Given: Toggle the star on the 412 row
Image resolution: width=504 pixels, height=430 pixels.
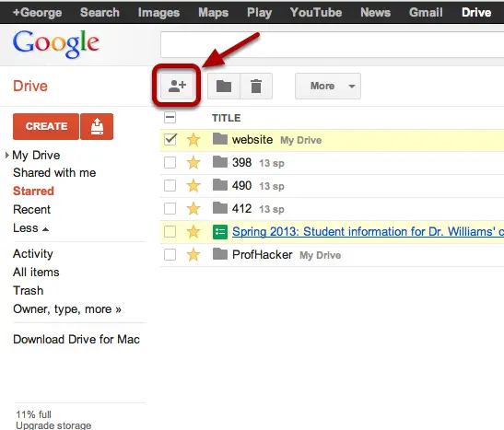Looking at the screenshot, I should pyautogui.click(x=193, y=209).
